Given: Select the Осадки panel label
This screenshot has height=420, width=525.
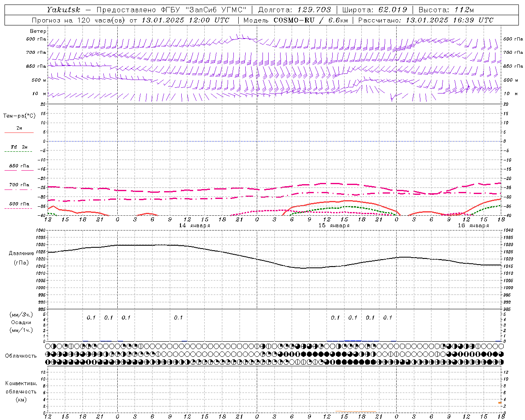Looking at the screenshot, I should (21, 323).
